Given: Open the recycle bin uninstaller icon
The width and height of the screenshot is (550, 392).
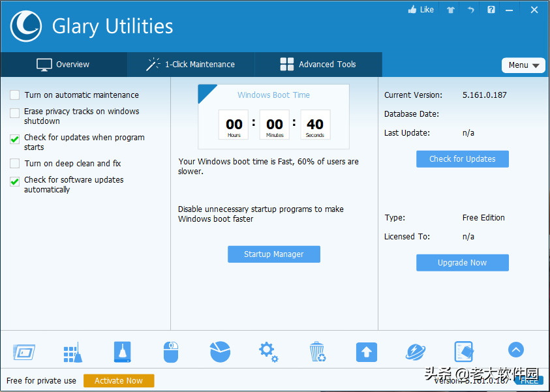Looking at the screenshot, I should (x=317, y=352).
